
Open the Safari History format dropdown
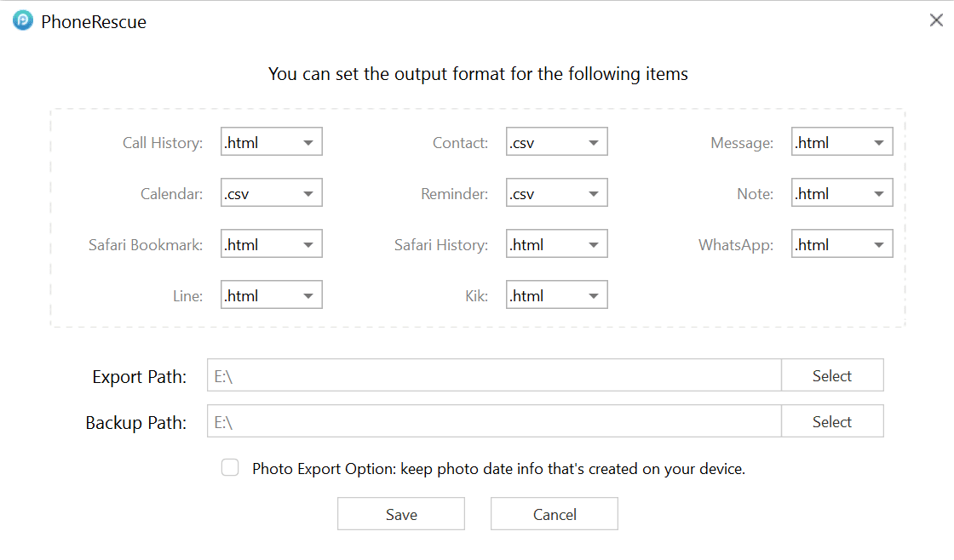click(557, 245)
